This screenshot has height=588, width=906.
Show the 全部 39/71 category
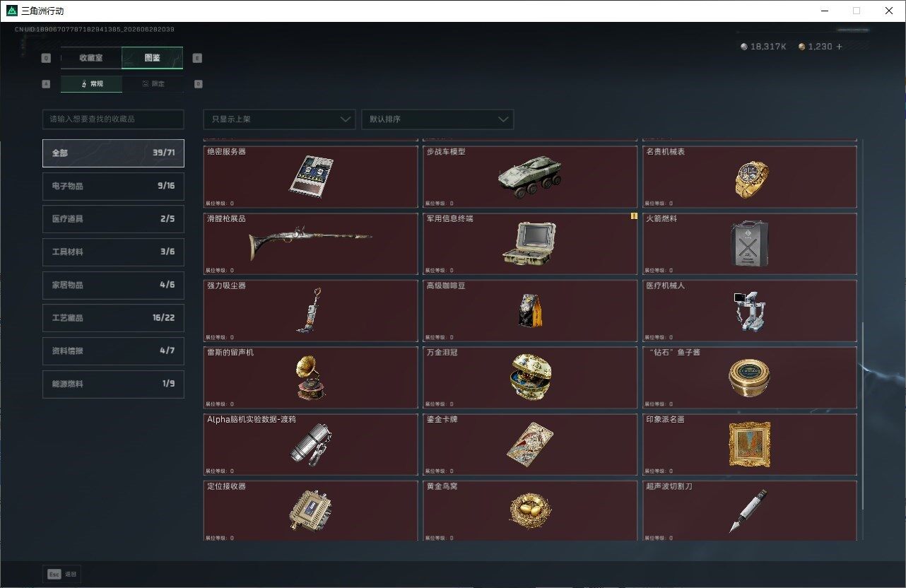click(x=113, y=153)
